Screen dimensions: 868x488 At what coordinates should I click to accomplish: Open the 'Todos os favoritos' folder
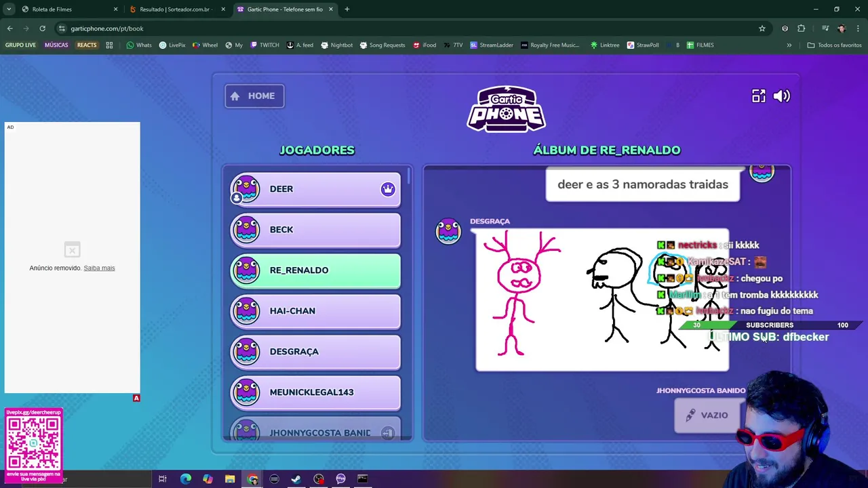tap(834, 45)
